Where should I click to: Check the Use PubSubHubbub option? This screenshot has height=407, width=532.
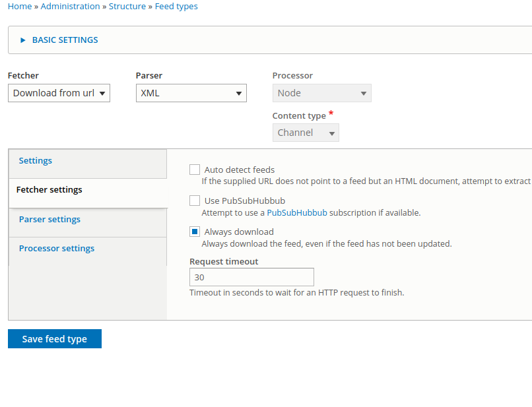pos(195,201)
